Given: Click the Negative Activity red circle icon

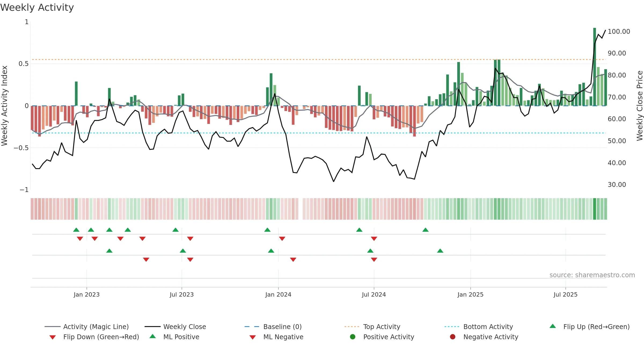Looking at the screenshot, I should pyautogui.click(x=453, y=337).
